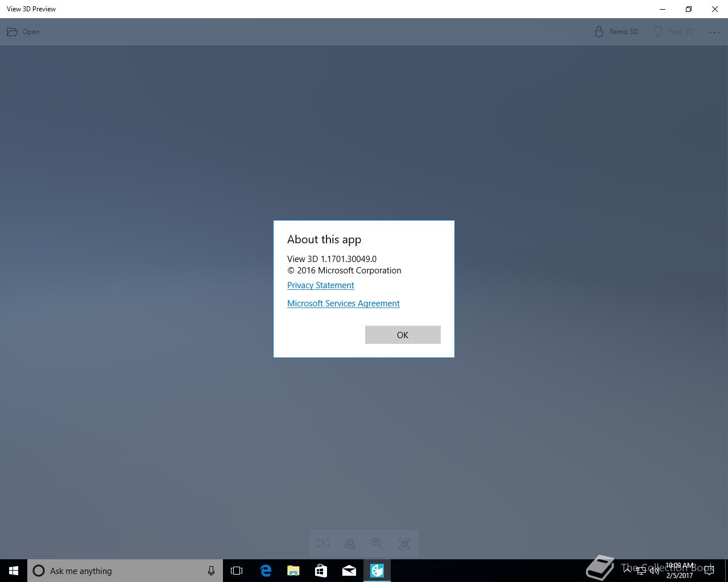The height and width of the screenshot is (582, 728).
Task: Click the zoom magnifier icon
Action: pyautogui.click(x=377, y=543)
